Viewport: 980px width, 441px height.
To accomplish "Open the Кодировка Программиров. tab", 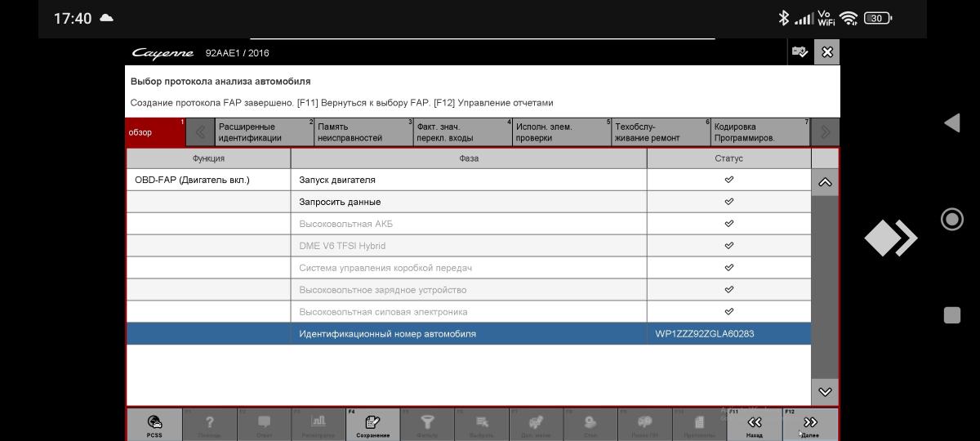I will [759, 132].
